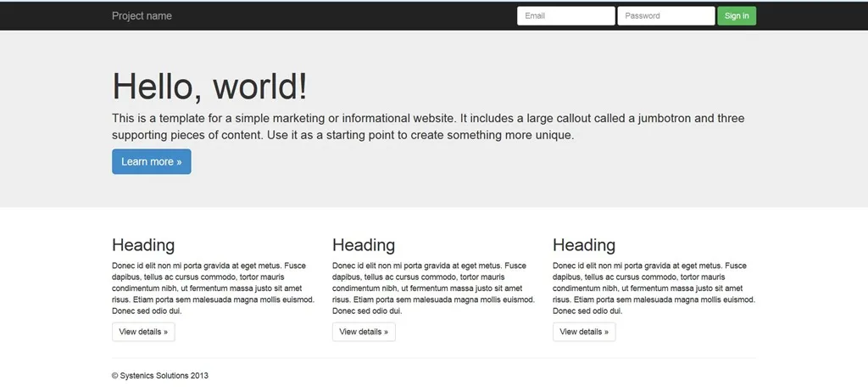
Task: Open View details in the right column
Action: pos(584,332)
